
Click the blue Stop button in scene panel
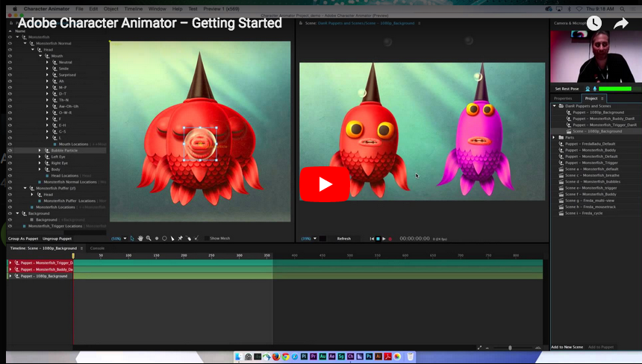pyautogui.click(x=378, y=239)
